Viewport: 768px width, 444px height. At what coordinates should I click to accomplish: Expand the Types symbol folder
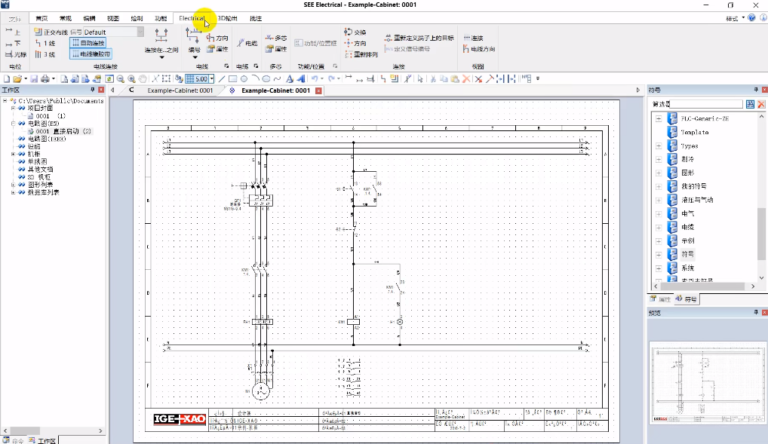(658, 146)
